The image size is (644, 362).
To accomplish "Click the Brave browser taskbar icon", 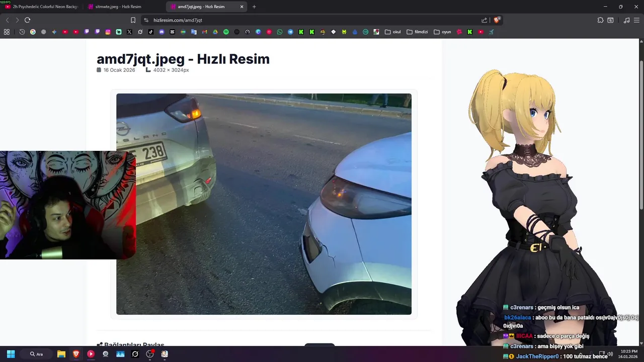I will point(76,354).
